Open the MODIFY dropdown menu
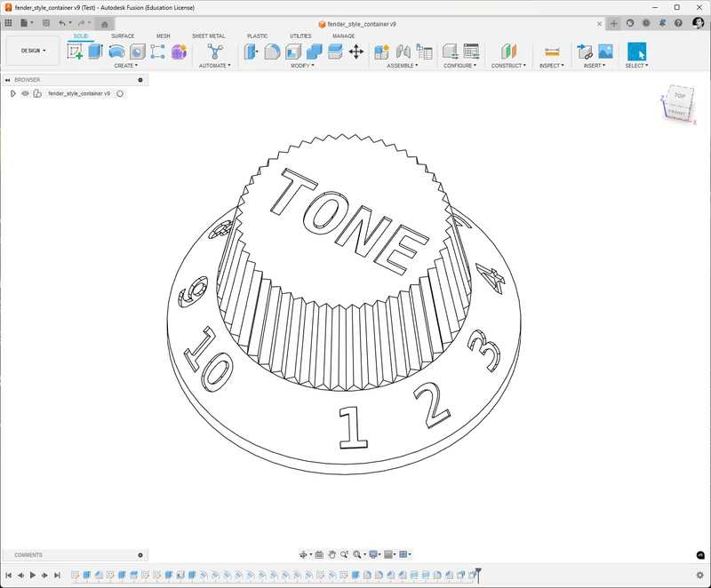 (302, 66)
